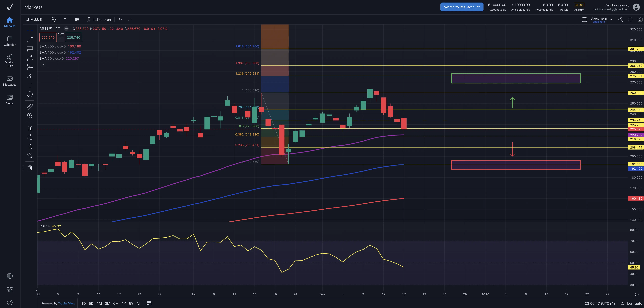The height and width of the screenshot is (308, 644).
Task: Expand the Speichern dropdown arrow
Action: pos(611,19)
